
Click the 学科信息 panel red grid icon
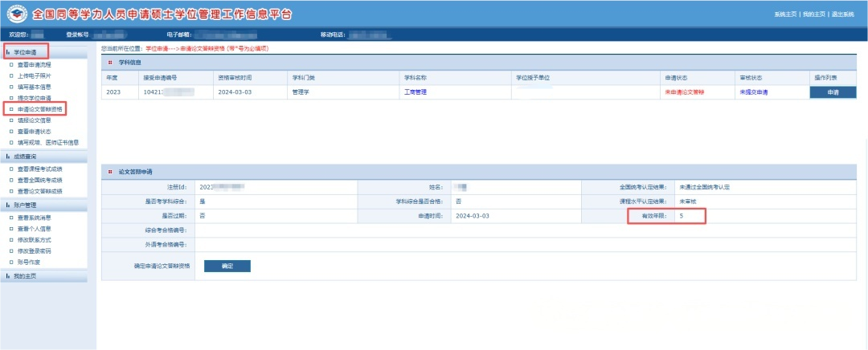click(110, 61)
